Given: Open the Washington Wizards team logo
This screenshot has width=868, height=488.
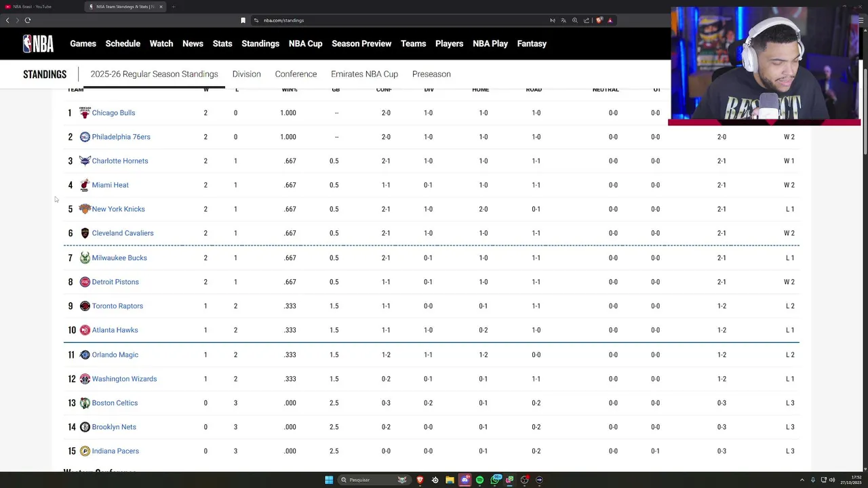Looking at the screenshot, I should [x=85, y=379].
